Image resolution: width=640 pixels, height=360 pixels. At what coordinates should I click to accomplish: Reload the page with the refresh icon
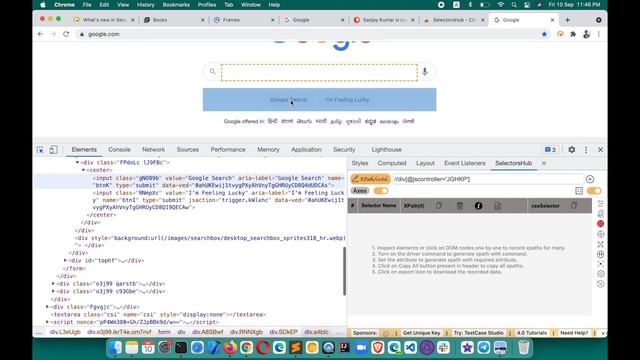click(x=66, y=34)
